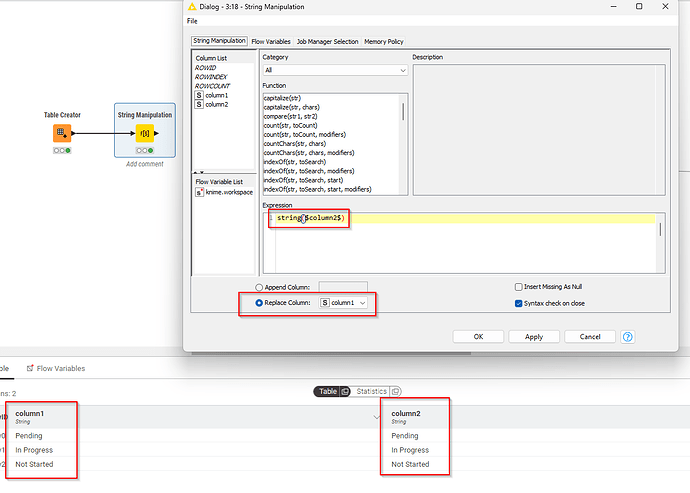
Task: Select ROWID in Column List
Action: (x=206, y=68)
